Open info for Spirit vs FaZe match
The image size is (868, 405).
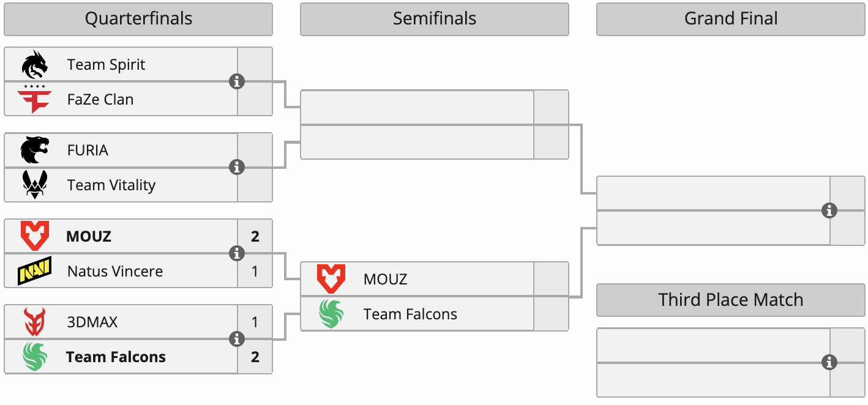[237, 81]
